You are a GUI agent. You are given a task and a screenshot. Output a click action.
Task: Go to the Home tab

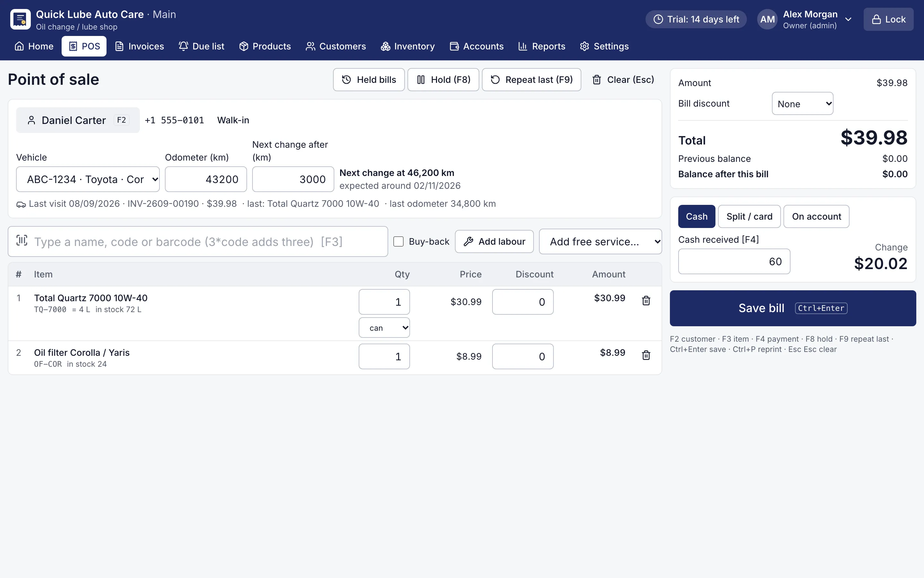34,46
